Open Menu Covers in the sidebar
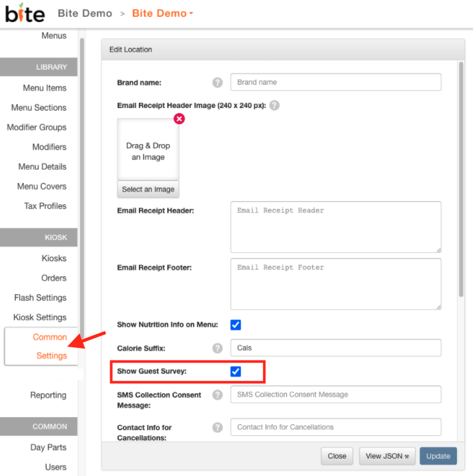Viewport: 473px width, 476px height. pos(41,186)
